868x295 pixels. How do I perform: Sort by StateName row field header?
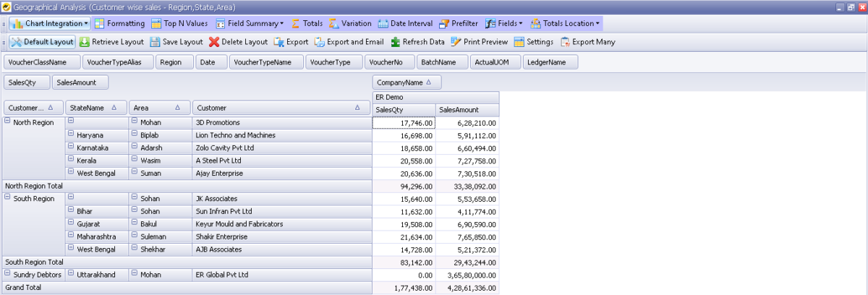click(96, 108)
